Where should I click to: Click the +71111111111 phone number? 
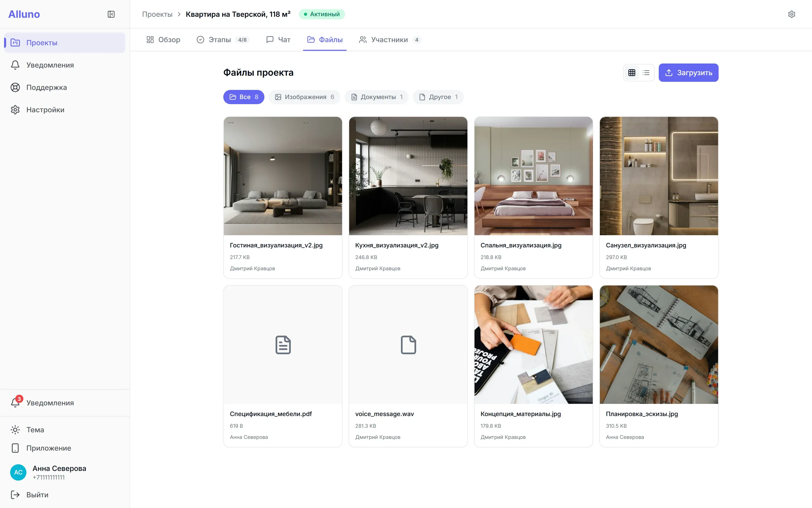click(49, 478)
